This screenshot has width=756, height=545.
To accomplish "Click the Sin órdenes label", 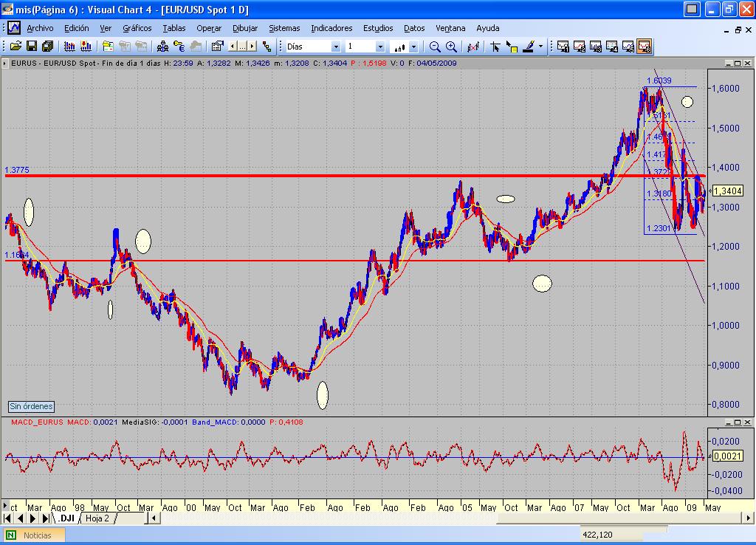I will pyautogui.click(x=31, y=406).
